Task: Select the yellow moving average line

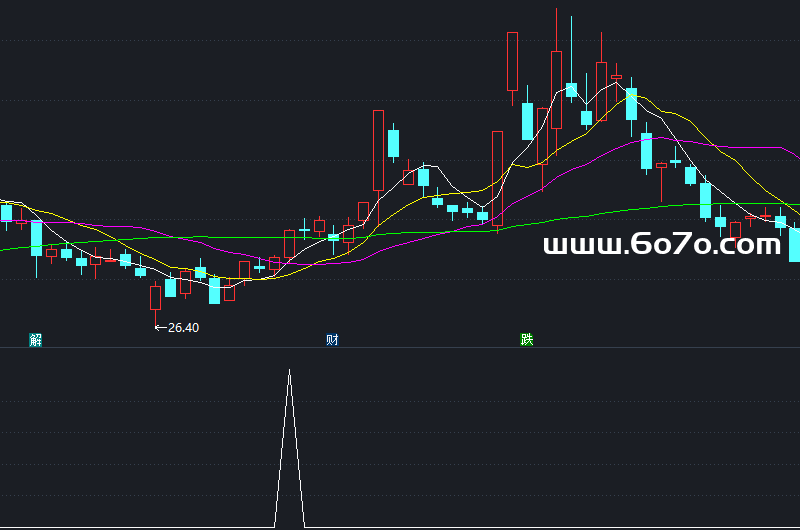Action: tap(690, 125)
